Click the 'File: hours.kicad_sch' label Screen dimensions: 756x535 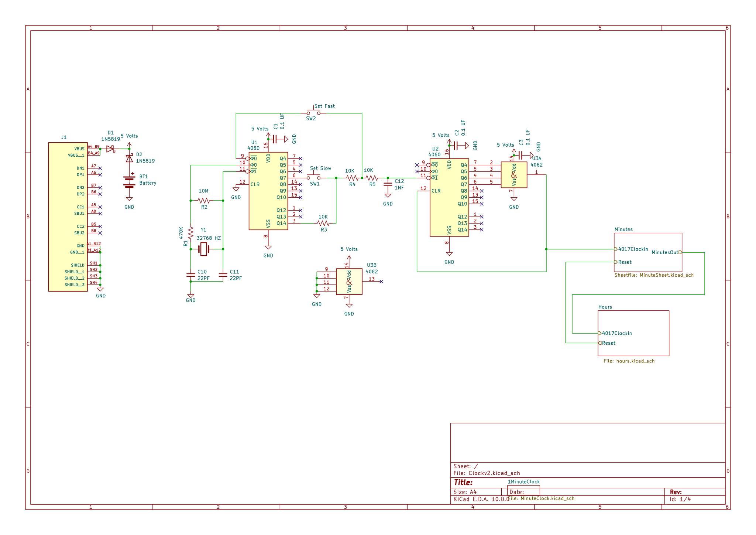[x=629, y=361]
